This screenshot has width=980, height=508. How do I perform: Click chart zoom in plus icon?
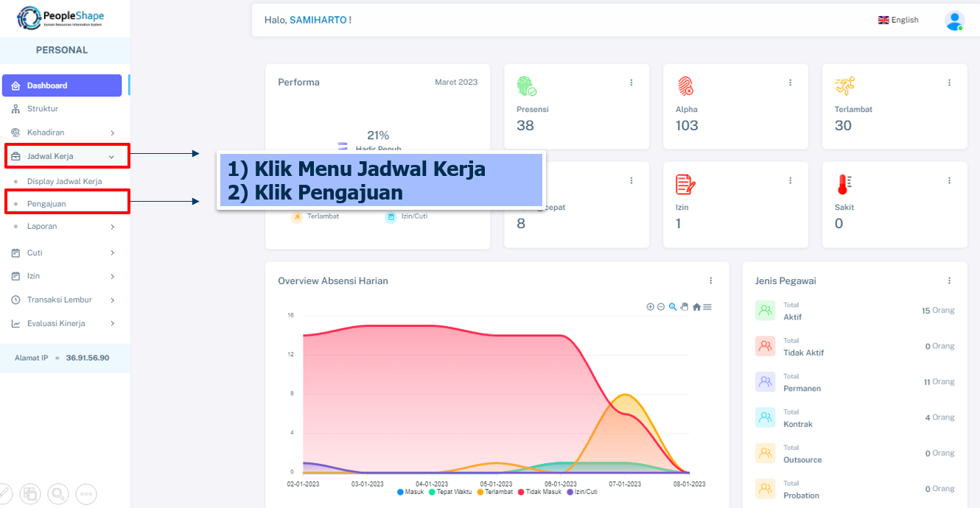click(x=650, y=307)
